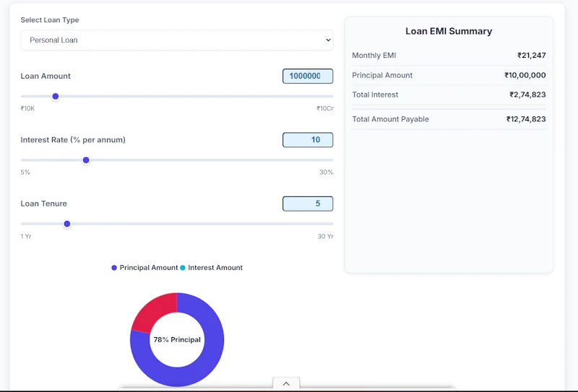
Task: Click the Total Amount Payable value ₹12,74,823
Action: 526,119
